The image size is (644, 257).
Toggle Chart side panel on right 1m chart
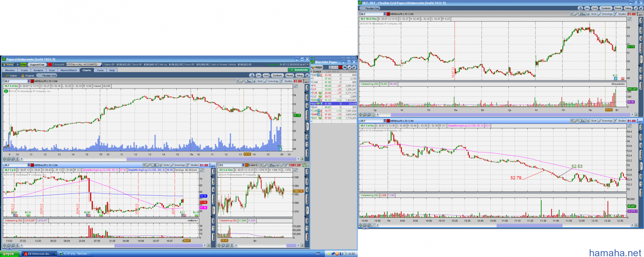[641, 166]
